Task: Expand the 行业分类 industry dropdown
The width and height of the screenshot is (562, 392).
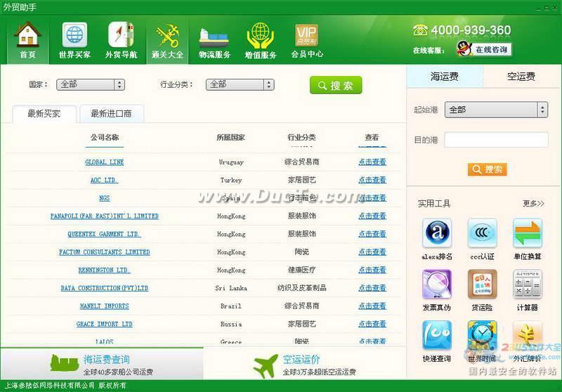Action: (x=240, y=84)
